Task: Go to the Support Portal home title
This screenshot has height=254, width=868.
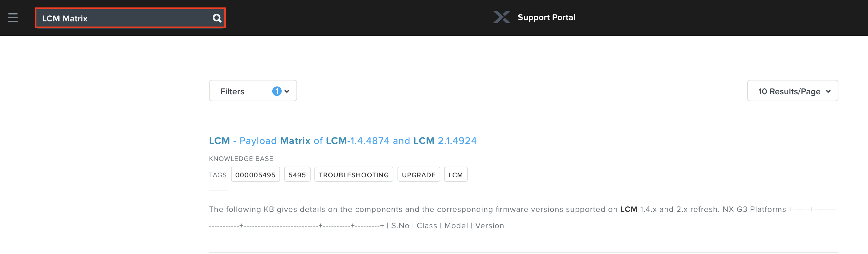Action: pos(546,17)
